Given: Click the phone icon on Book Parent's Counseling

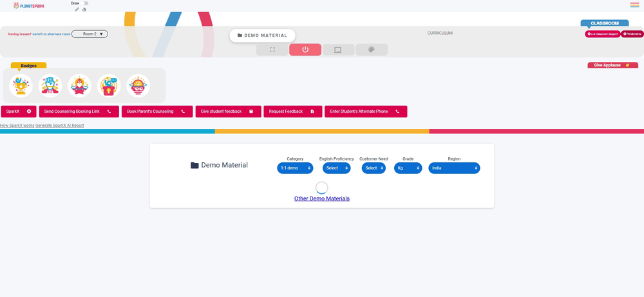Looking at the screenshot, I should (x=183, y=111).
